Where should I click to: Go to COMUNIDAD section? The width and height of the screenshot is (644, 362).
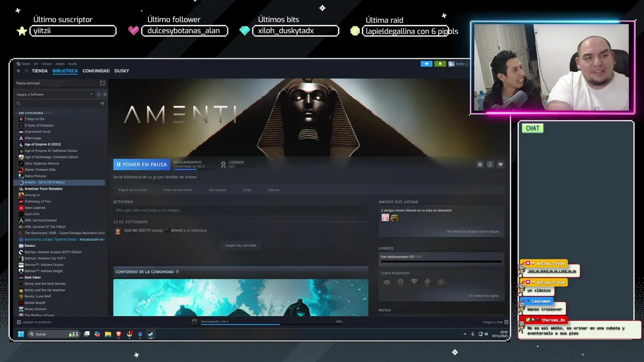96,71
